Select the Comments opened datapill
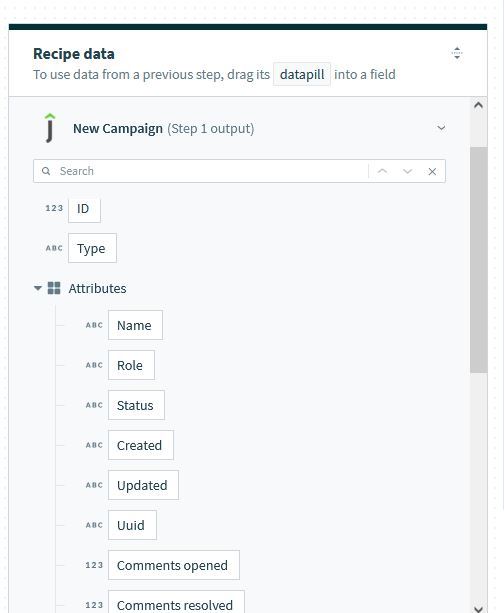This screenshot has width=504, height=613. (x=174, y=565)
